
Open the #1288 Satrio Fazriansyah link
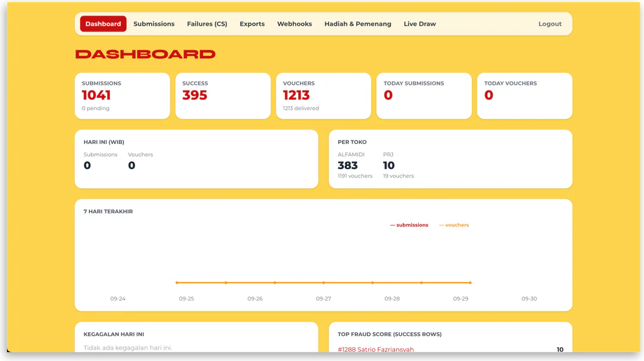(x=376, y=349)
